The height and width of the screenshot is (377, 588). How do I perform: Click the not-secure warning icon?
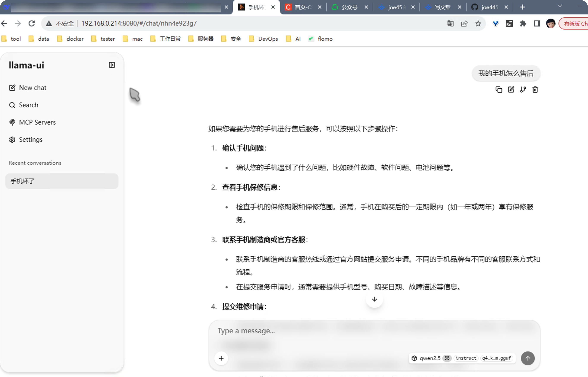pos(49,24)
